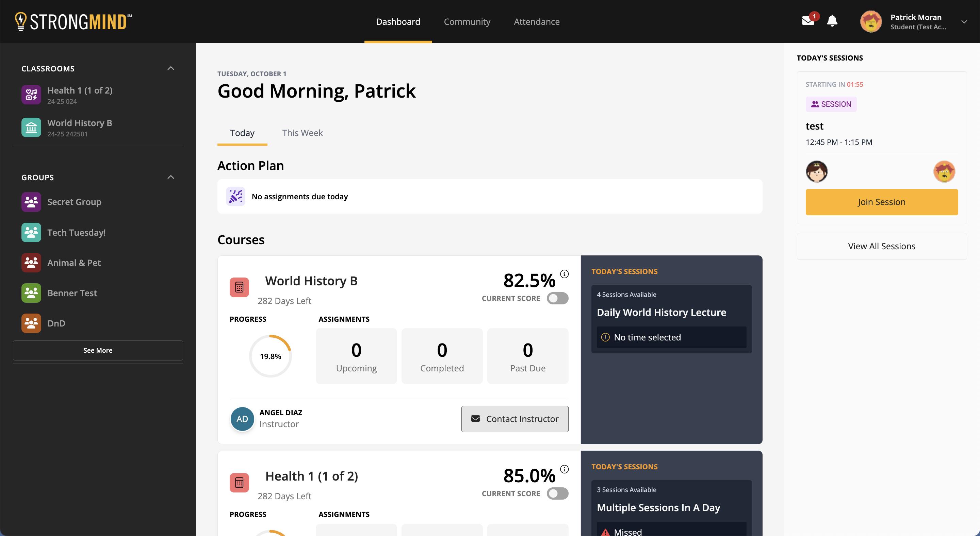Click Contact Instructor for Angel Diaz
The height and width of the screenshot is (536, 980).
[514, 419]
